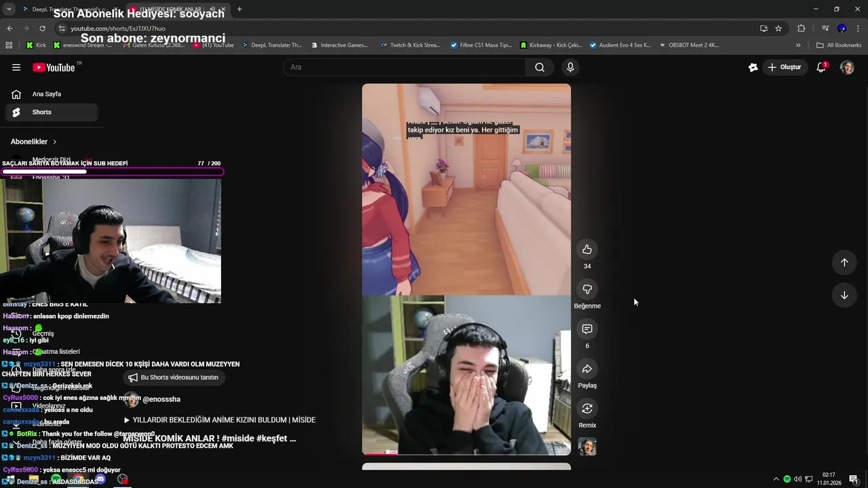This screenshot has width=868, height=488.
Task: Show more bookmarks chevron
Action: click(798, 45)
